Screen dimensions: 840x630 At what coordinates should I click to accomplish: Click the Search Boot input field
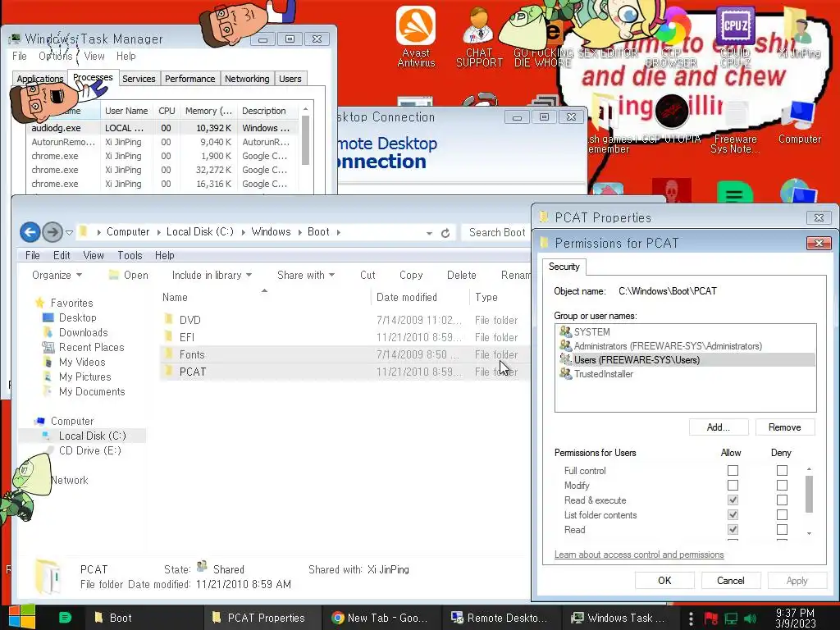[496, 232]
